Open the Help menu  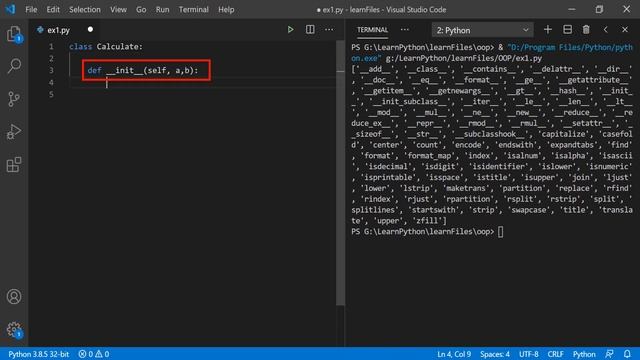coord(226,9)
